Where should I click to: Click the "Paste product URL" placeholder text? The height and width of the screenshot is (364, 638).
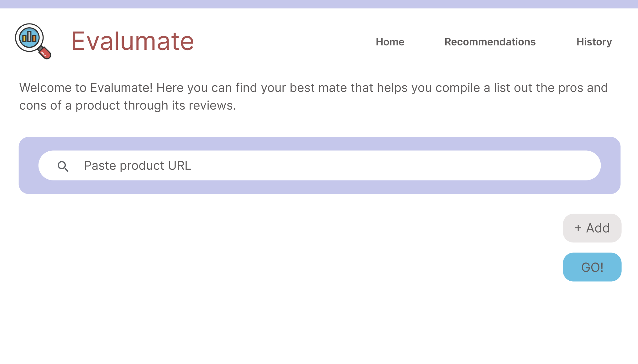(137, 165)
